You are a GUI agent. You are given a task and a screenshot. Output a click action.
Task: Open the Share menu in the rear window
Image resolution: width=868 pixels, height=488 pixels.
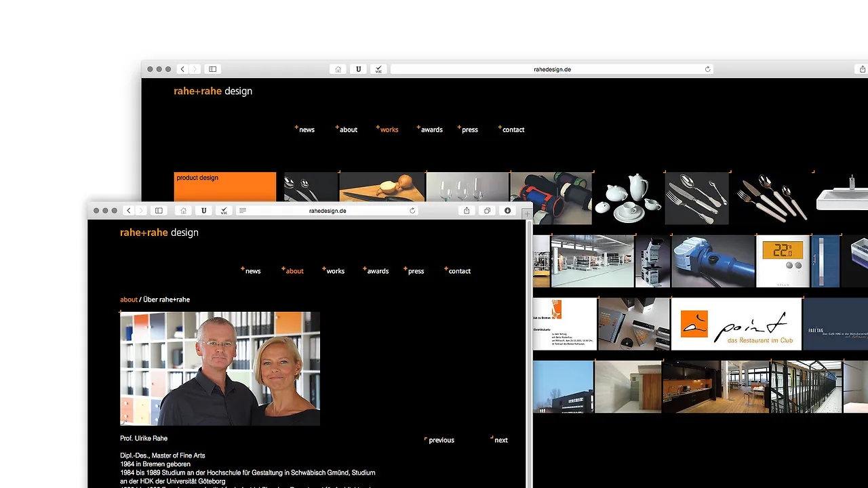tap(862, 69)
